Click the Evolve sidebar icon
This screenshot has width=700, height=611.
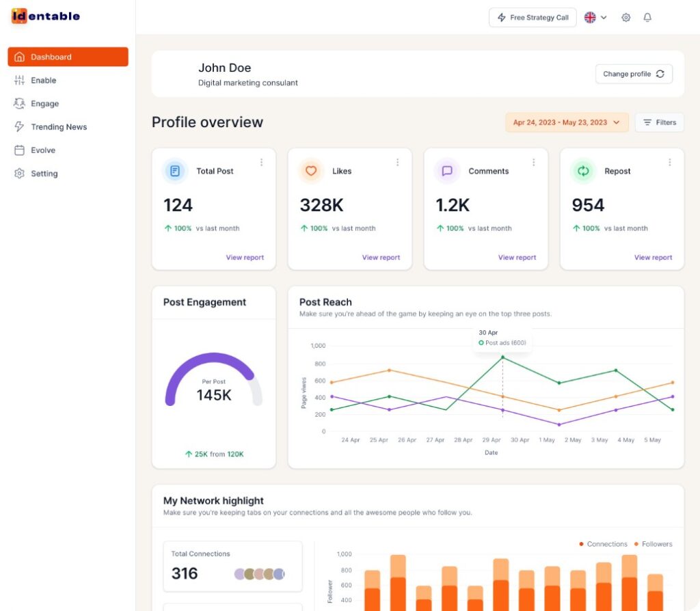[x=19, y=150]
